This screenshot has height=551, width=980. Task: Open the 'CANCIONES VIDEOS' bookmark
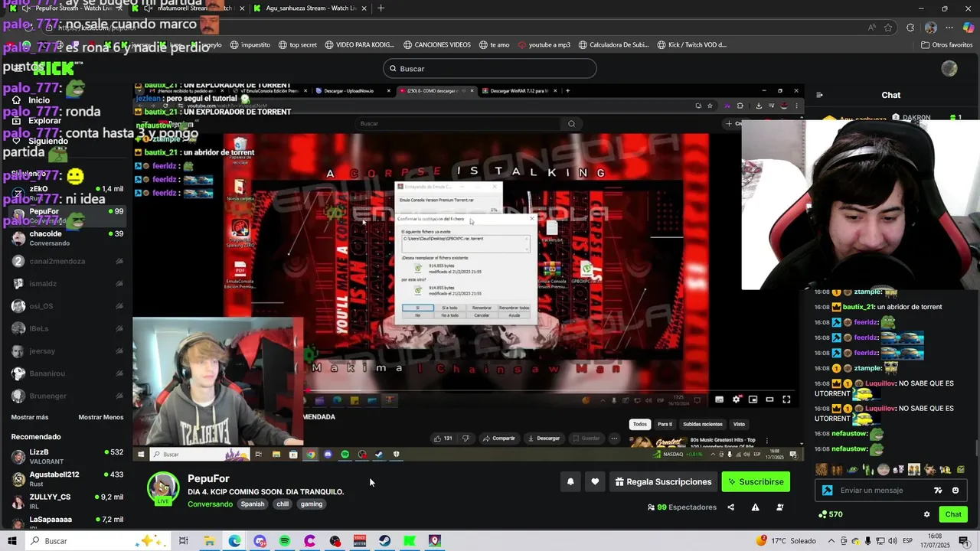tap(436, 44)
